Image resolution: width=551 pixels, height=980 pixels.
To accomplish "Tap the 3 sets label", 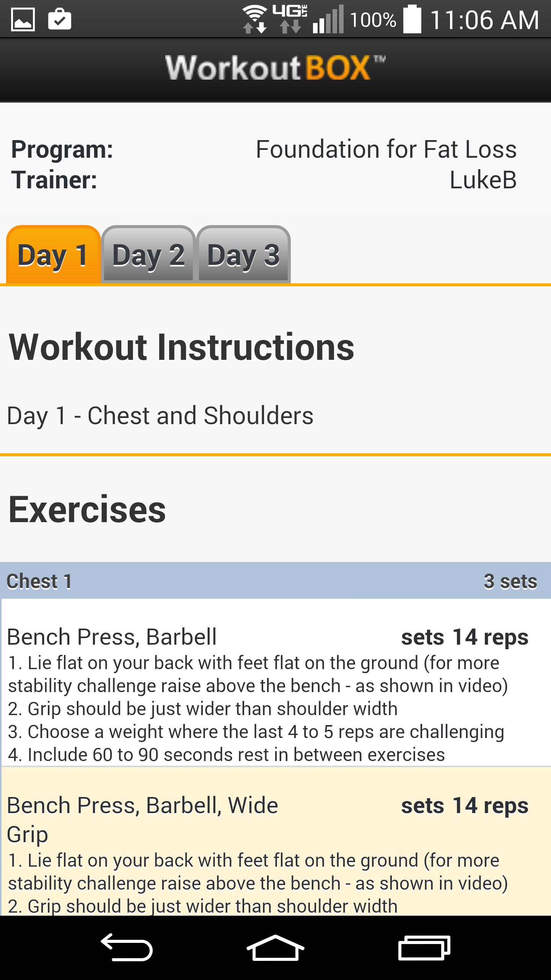I will (x=510, y=581).
